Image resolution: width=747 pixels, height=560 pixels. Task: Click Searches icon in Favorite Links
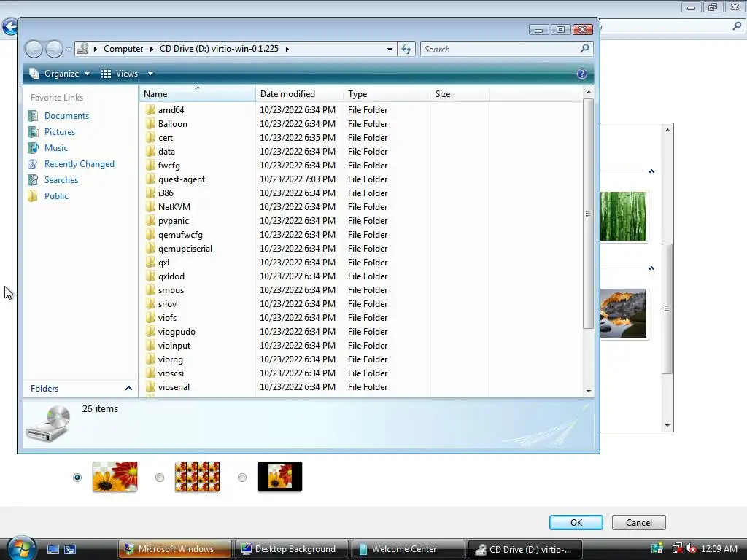[x=33, y=180]
